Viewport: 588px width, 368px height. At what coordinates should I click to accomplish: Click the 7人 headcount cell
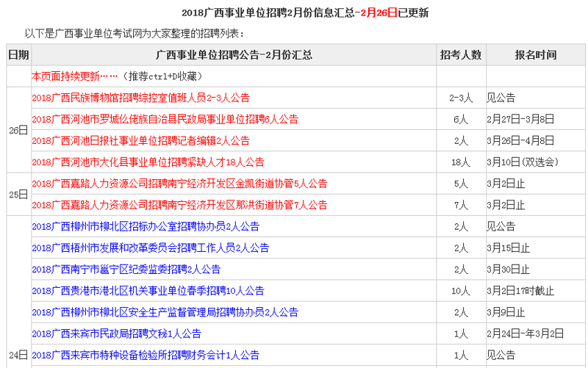[x=461, y=205]
